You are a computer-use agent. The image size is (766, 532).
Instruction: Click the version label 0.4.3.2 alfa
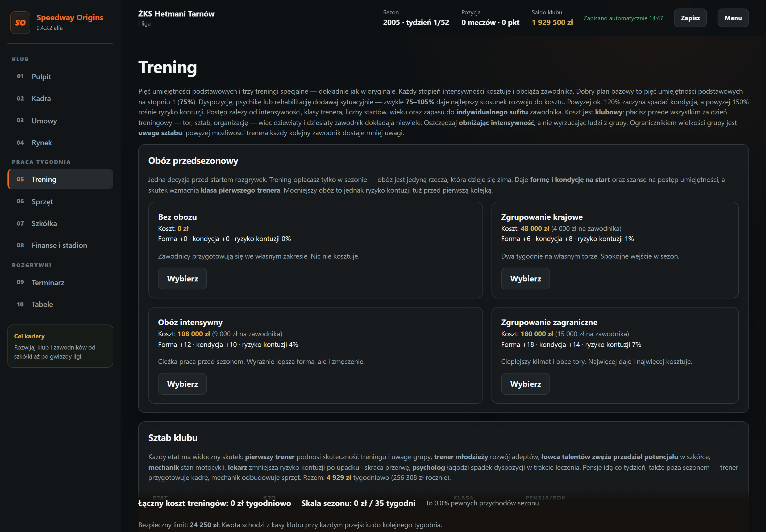[x=50, y=28]
